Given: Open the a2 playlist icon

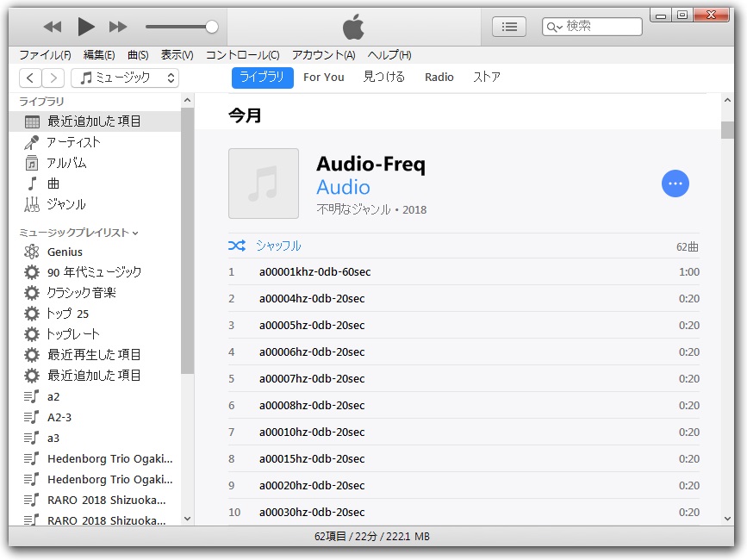Looking at the screenshot, I should pyautogui.click(x=32, y=396).
